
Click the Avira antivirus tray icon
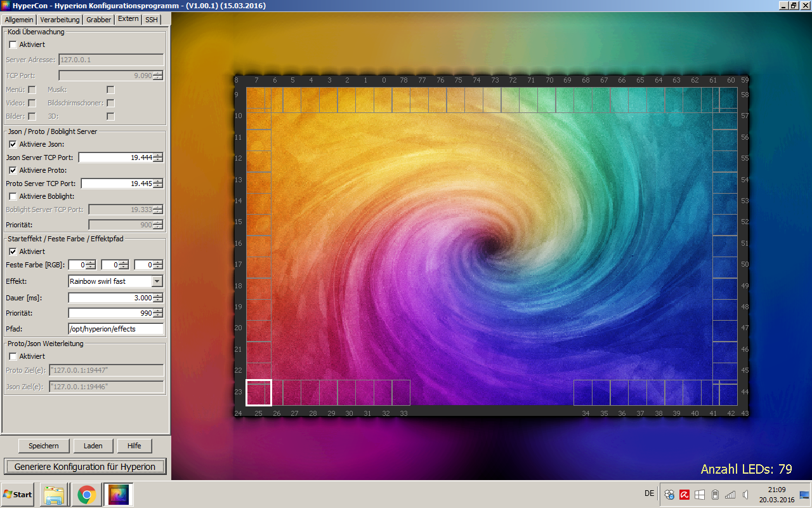tap(684, 495)
